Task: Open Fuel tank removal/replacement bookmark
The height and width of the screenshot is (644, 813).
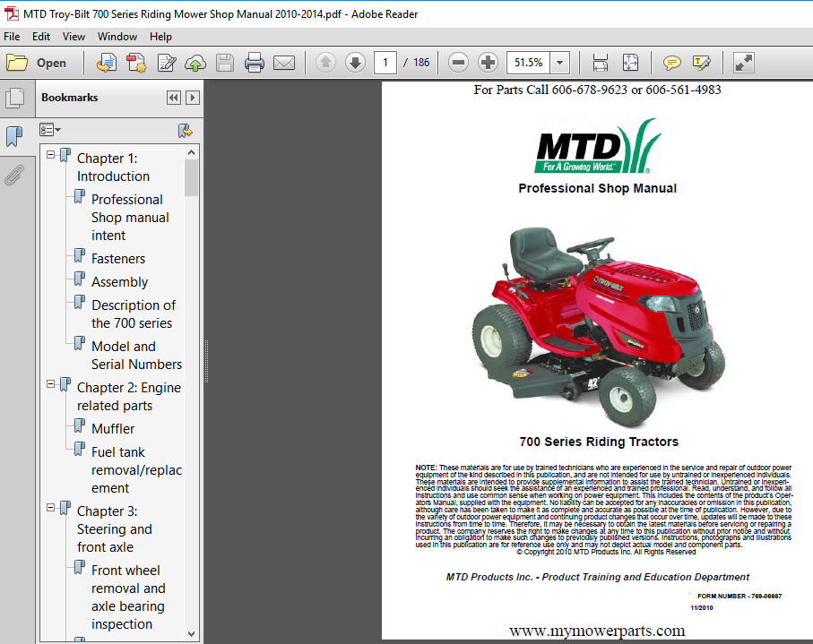Action: pos(136,470)
